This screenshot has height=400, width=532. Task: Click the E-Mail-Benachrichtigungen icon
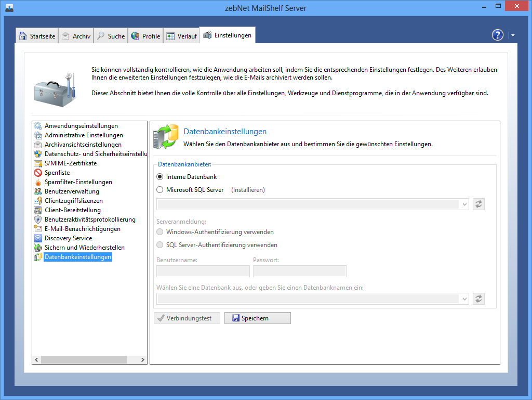pyautogui.click(x=38, y=229)
